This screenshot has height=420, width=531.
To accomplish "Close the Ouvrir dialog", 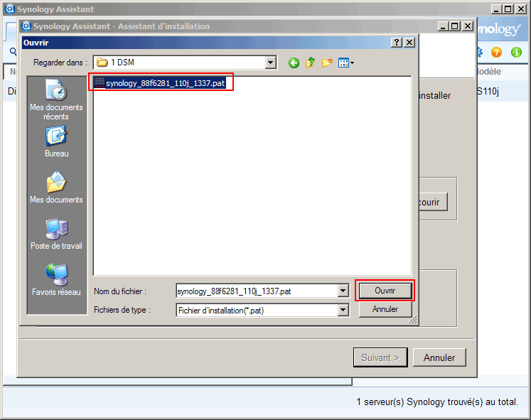I will pyautogui.click(x=409, y=43).
